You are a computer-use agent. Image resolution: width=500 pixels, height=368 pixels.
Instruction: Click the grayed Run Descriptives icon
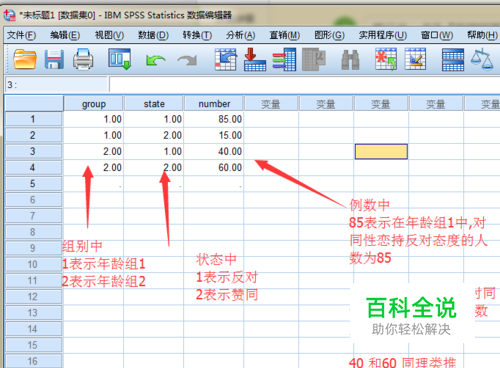point(314,59)
